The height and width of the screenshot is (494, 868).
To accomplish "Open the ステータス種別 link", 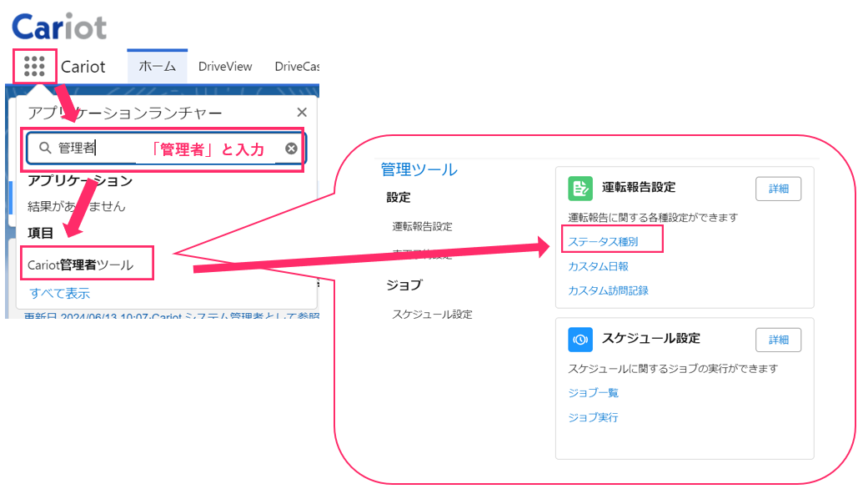I will [603, 241].
